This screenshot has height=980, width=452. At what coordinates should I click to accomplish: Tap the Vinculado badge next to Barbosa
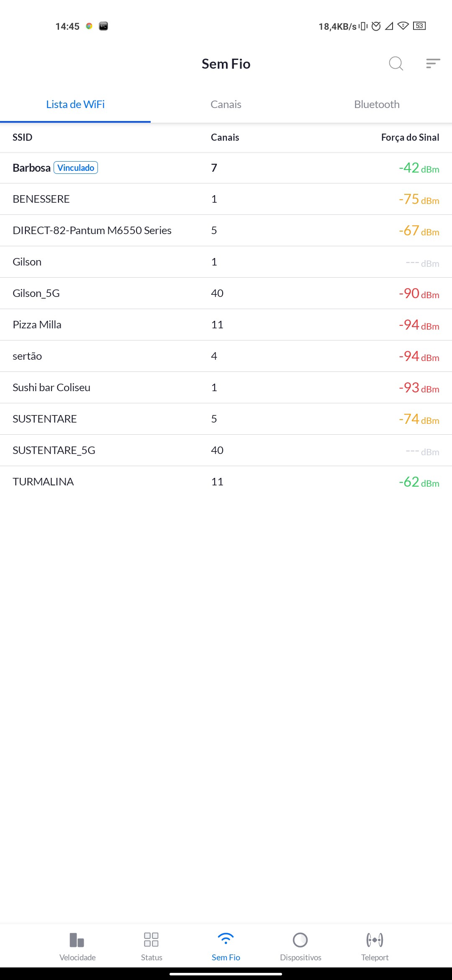76,168
